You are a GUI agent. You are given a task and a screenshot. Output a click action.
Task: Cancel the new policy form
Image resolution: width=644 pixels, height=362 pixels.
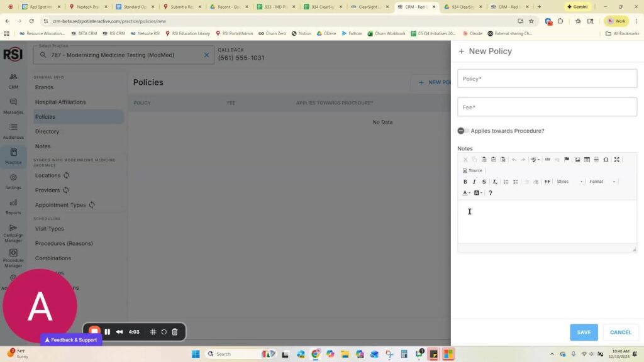[x=621, y=332]
